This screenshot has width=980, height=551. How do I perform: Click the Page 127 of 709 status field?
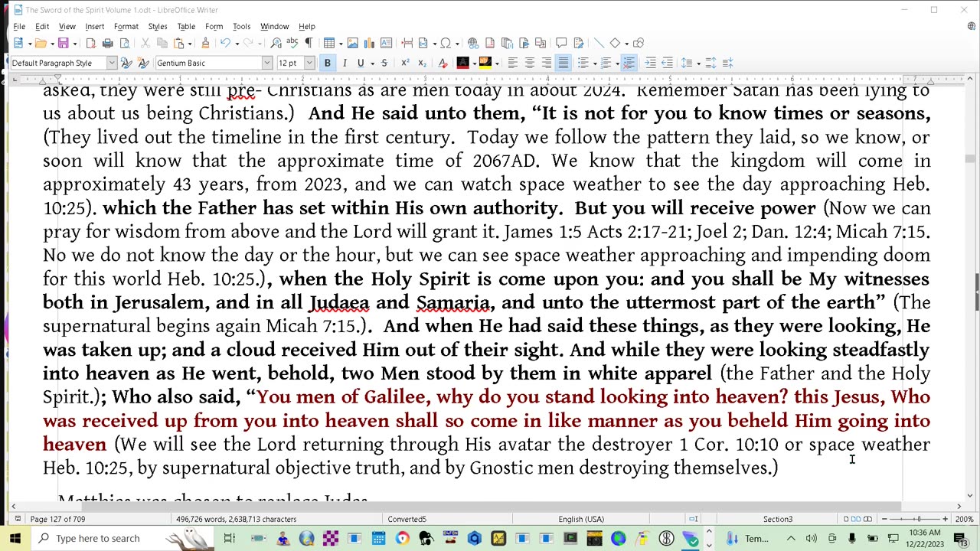[57, 519]
